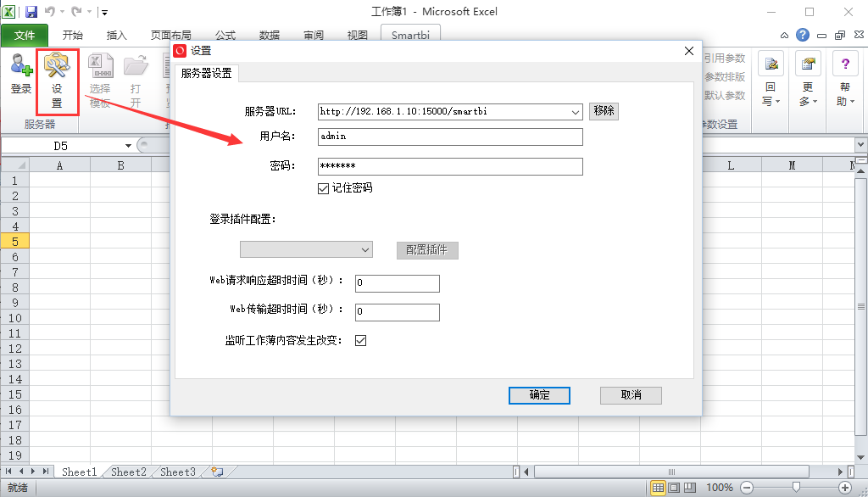Select column B header
868x497 pixels.
[120, 165]
